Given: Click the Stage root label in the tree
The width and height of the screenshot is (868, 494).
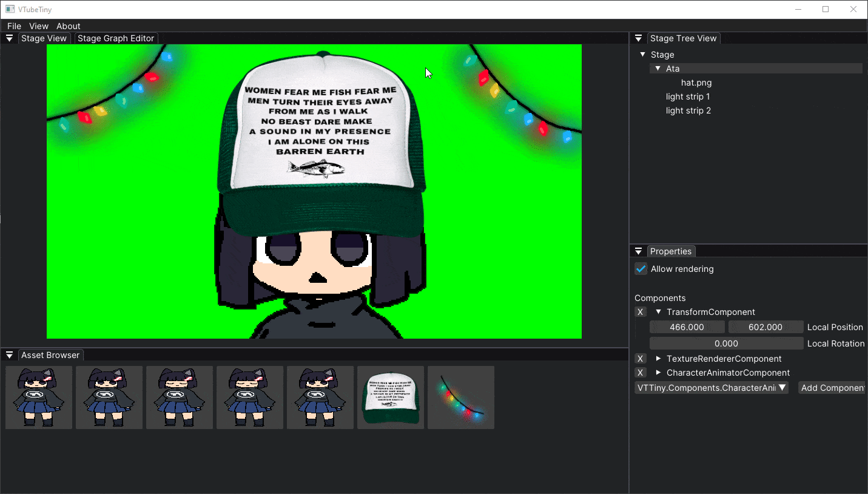Looking at the screenshot, I should click(x=662, y=55).
